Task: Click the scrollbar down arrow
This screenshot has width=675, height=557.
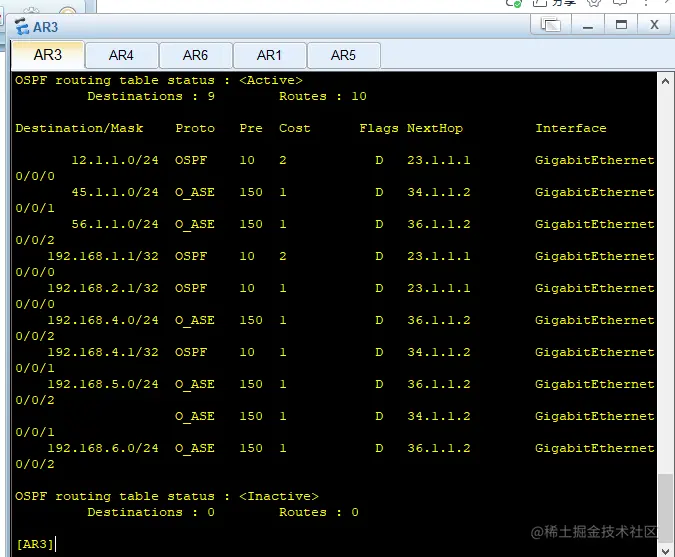Action: coord(665,551)
